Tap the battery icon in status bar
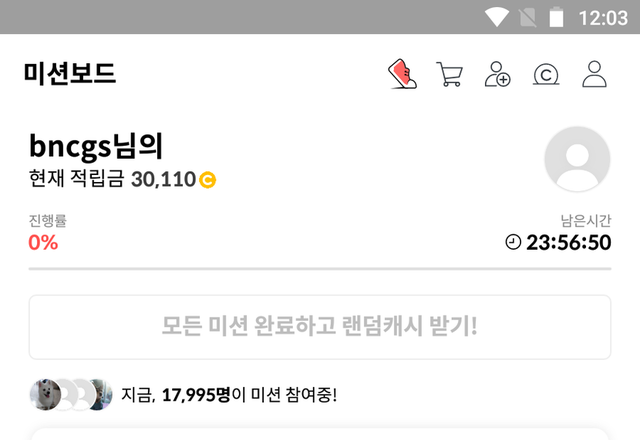Screen dimensions: 640x440 556,18
